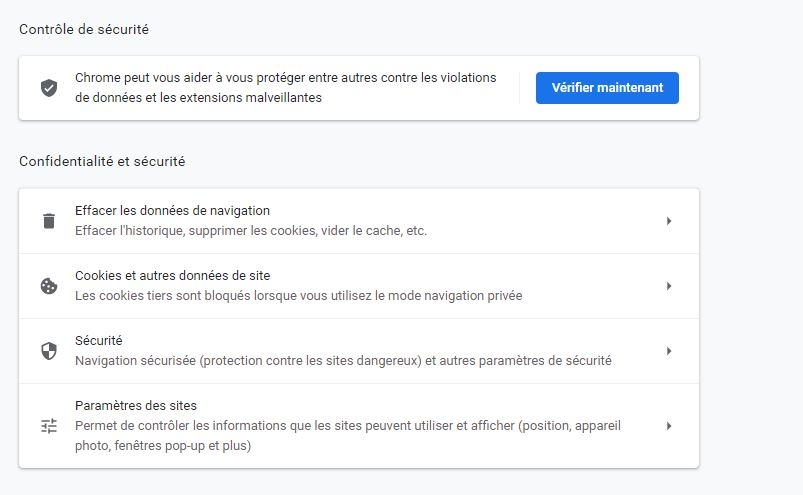
Task: Open Effacer les données de navigation
Action: pos(173,211)
